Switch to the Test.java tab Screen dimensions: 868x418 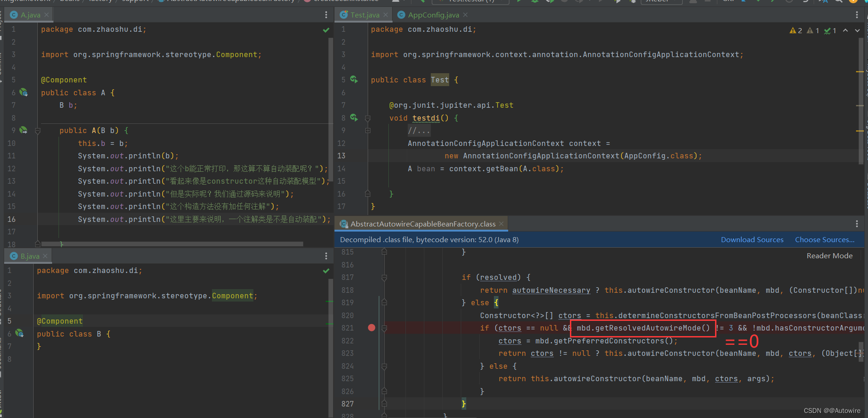point(365,15)
